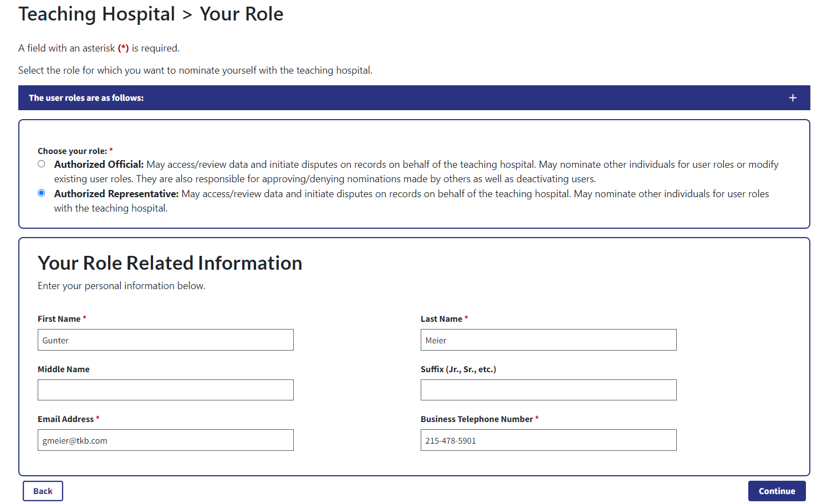Focus the First Name field containing Gunter
This screenshot has width=827, height=504.
click(165, 340)
